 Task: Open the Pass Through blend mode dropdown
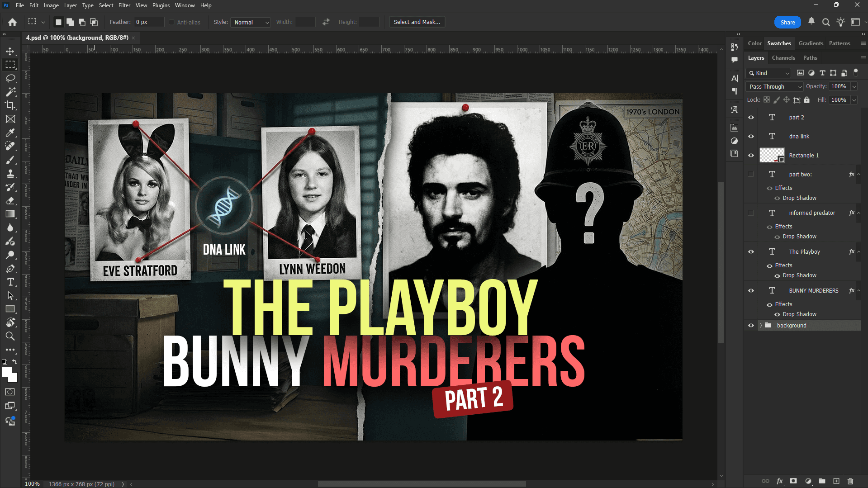(x=774, y=86)
